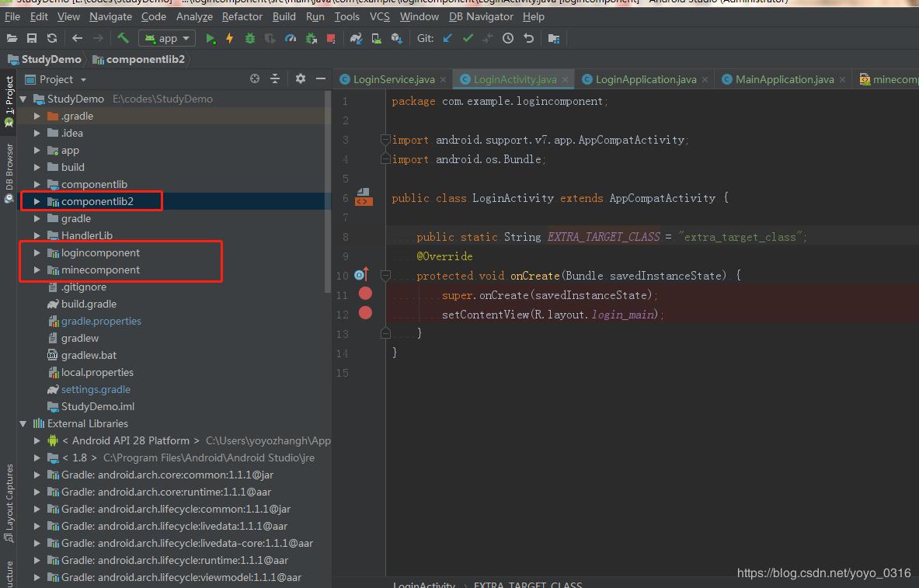This screenshot has height=588, width=919.
Task: Click the Synchronize refresh icon
Action: (52, 39)
